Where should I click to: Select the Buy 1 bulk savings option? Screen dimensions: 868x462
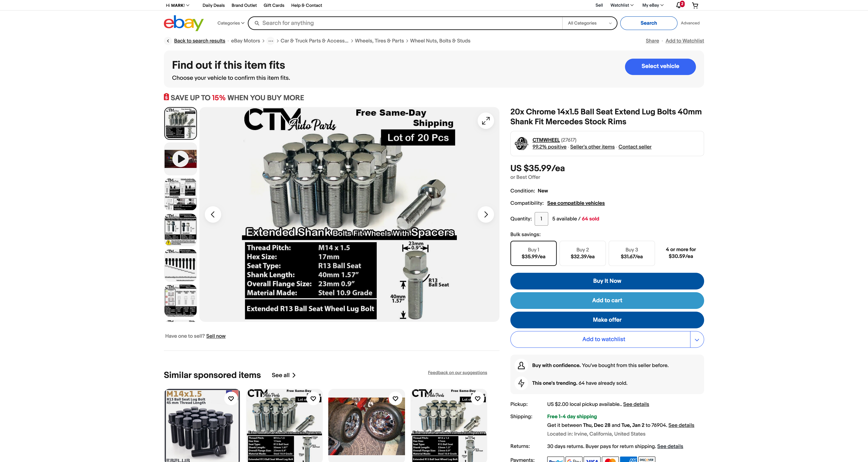coord(533,253)
